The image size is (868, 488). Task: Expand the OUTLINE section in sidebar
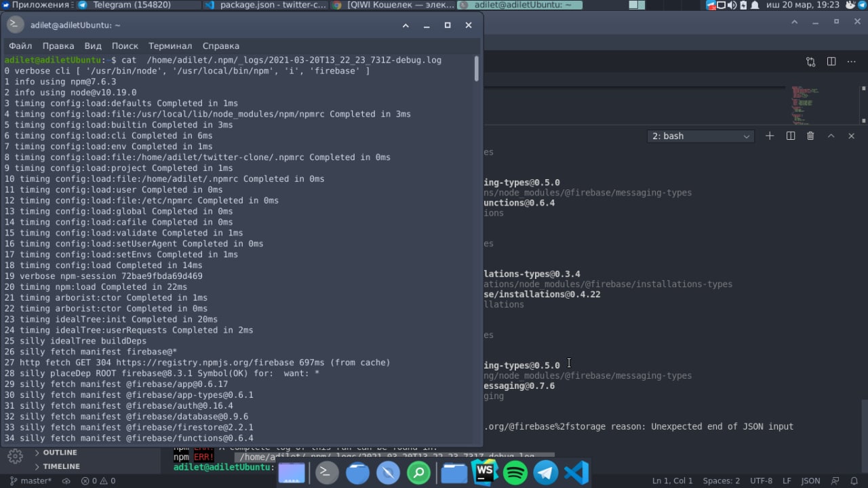tap(59, 453)
